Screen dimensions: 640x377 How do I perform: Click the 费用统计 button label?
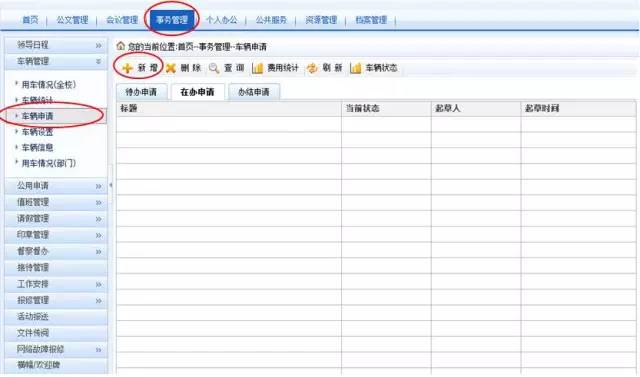click(283, 68)
